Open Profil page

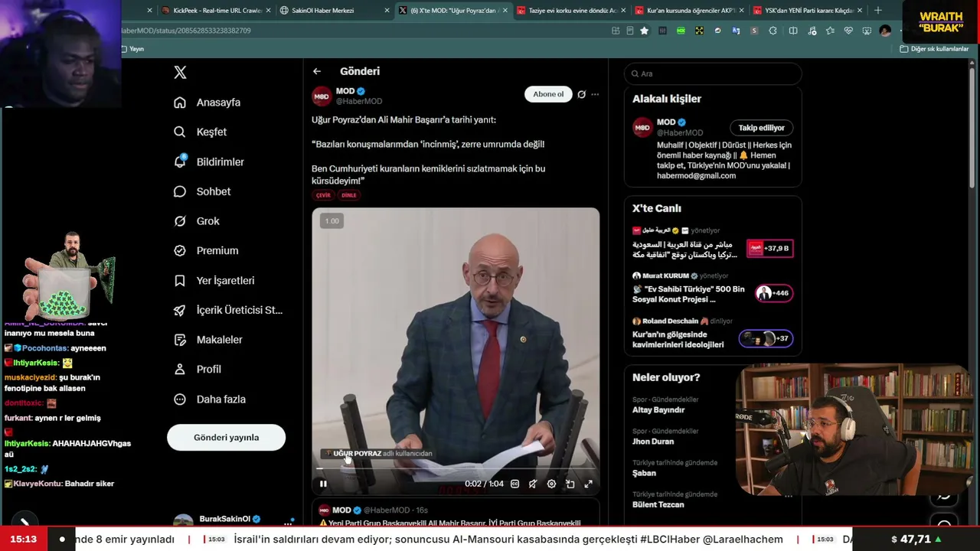[198, 369]
